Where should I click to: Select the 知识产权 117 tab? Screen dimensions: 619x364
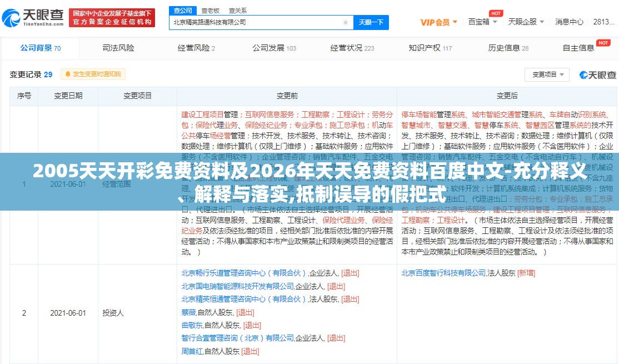430,48
